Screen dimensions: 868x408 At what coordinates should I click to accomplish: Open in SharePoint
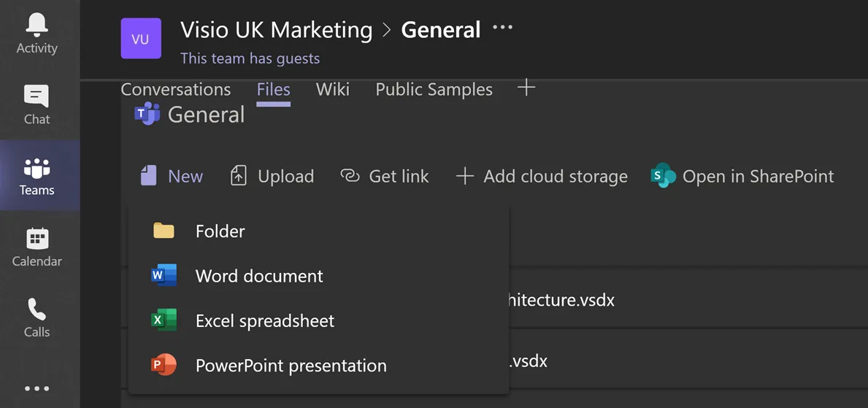pos(742,177)
